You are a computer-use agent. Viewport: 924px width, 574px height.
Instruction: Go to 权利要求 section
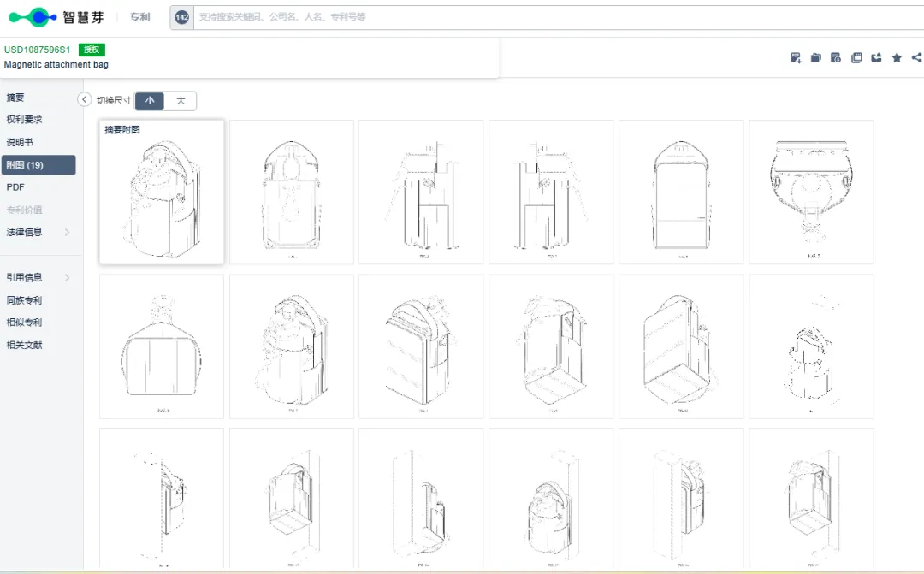24,120
